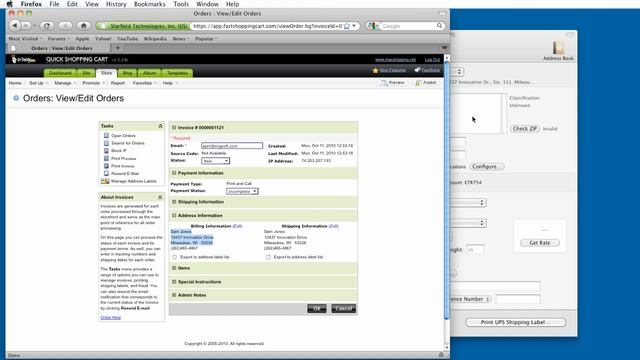Expand the Admin Notes section

pyautogui.click(x=174, y=295)
